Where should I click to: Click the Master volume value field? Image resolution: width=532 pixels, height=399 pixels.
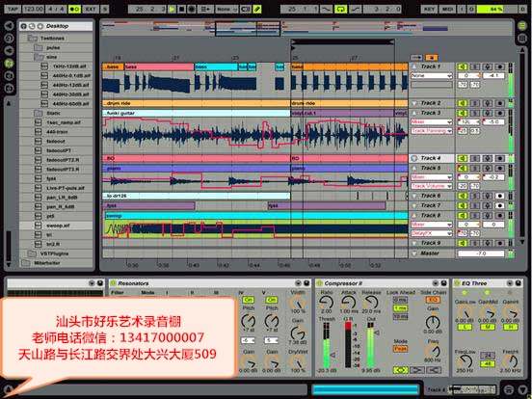pyautogui.click(x=481, y=253)
